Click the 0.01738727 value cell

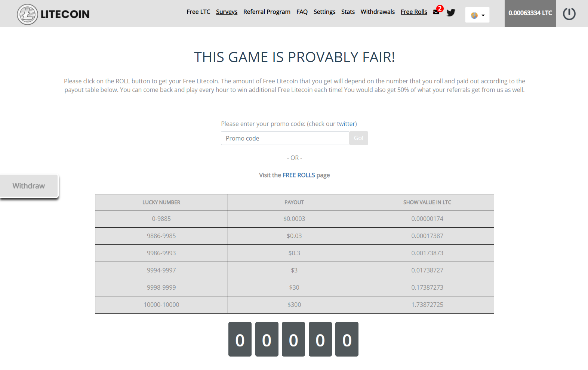(427, 270)
